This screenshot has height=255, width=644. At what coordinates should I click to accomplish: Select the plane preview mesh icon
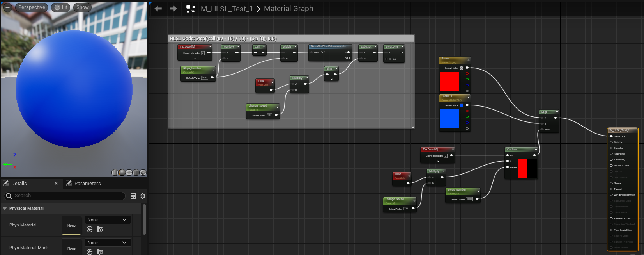point(129,173)
